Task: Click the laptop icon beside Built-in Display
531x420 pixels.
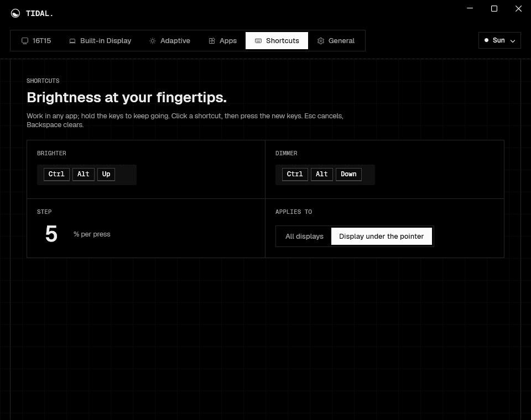Action: tap(72, 41)
